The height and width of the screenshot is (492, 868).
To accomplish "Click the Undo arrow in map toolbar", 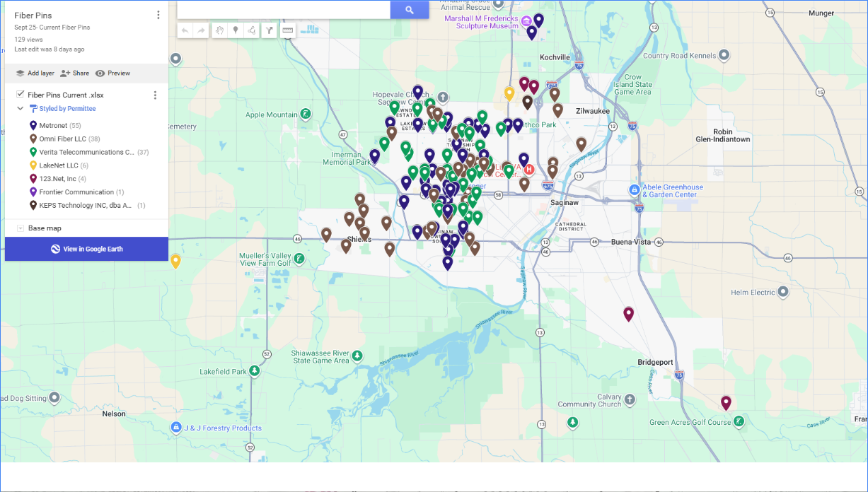I will 185,30.
